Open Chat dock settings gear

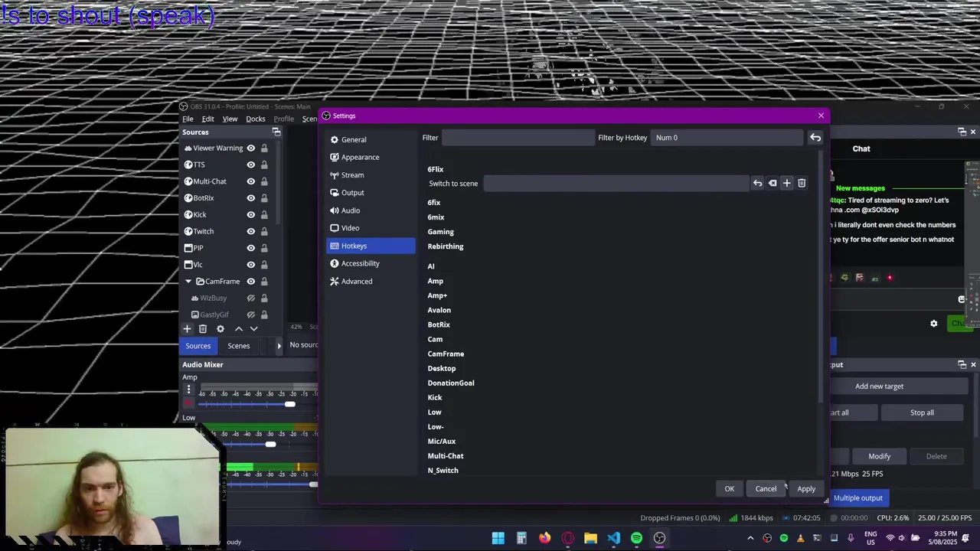click(933, 324)
